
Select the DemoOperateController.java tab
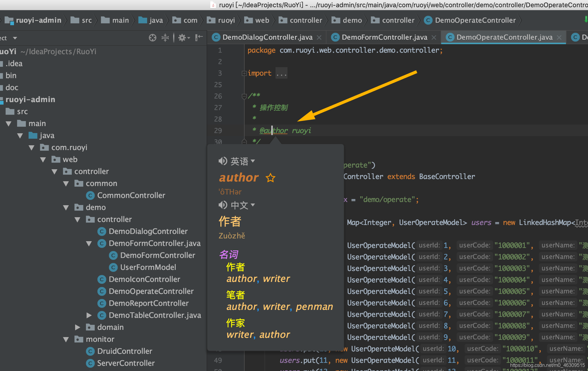click(504, 37)
